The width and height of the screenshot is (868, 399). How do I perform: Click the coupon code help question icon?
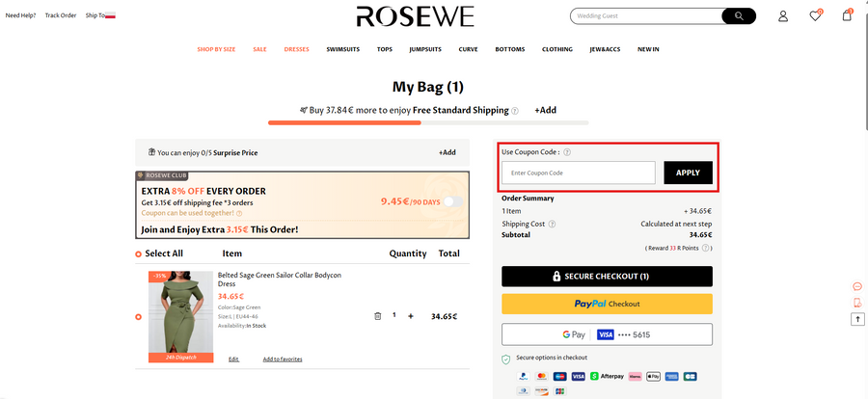pyautogui.click(x=567, y=152)
